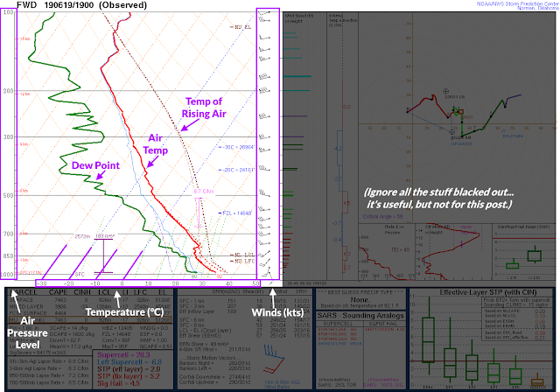Click the SUPERCELL analogs column header

coord(339,324)
